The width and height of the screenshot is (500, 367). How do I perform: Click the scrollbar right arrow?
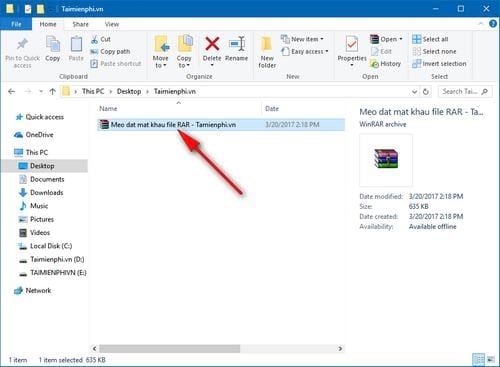click(x=340, y=349)
